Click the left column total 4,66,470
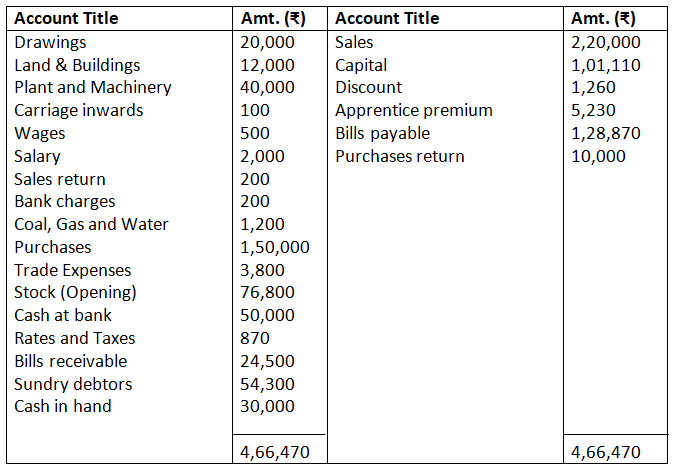 (x=275, y=452)
